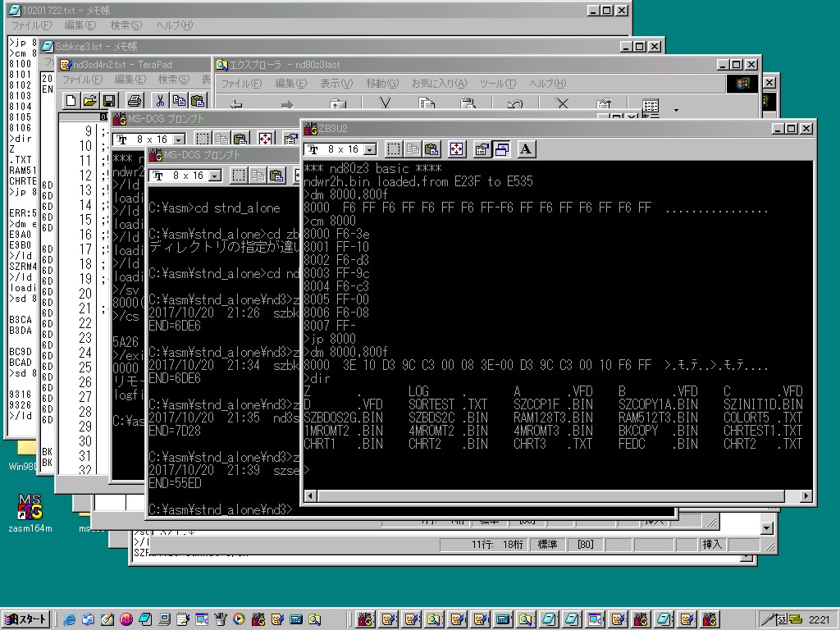Toggle Background button in ZB3U2 toolbar
Image resolution: width=840 pixels, height=630 pixels.
[x=501, y=149]
